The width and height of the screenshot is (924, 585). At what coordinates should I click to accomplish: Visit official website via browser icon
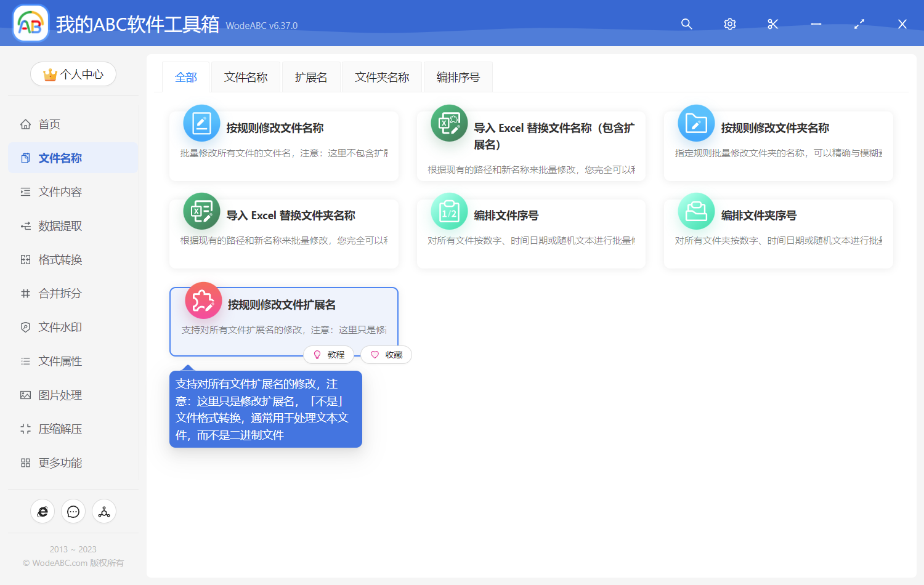click(x=43, y=511)
